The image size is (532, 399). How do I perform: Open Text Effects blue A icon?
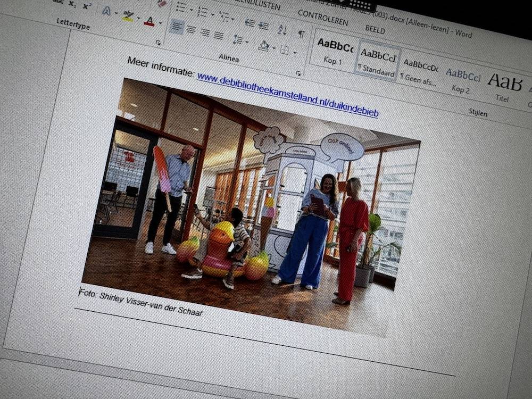click(106, 11)
